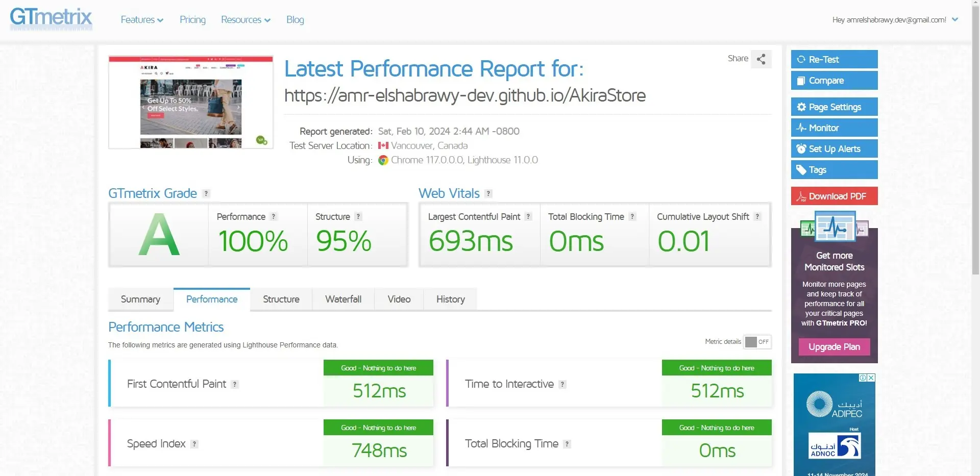980x476 pixels.
Task: Click the 0.01 Cumulative Layout Shift value
Action: coord(684,241)
